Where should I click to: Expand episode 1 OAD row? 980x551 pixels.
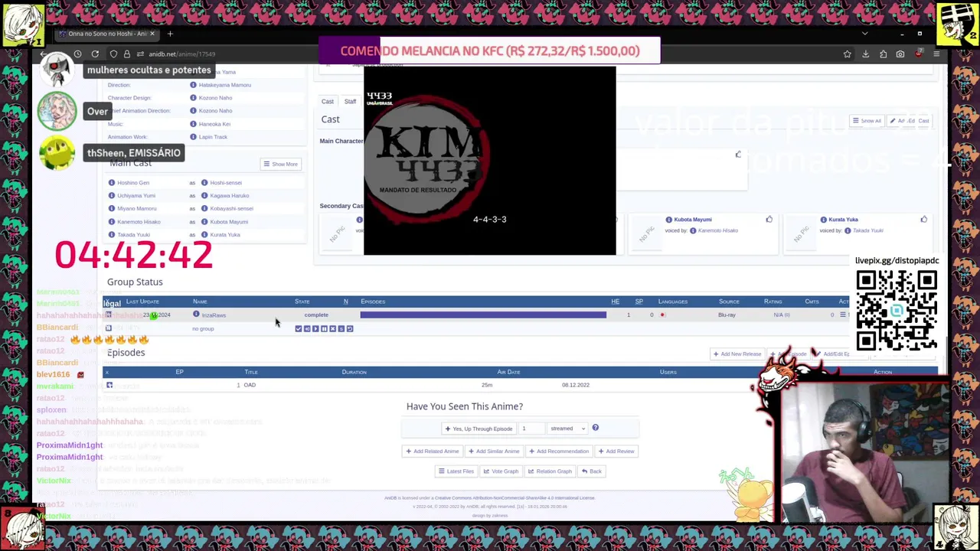pyautogui.click(x=109, y=385)
